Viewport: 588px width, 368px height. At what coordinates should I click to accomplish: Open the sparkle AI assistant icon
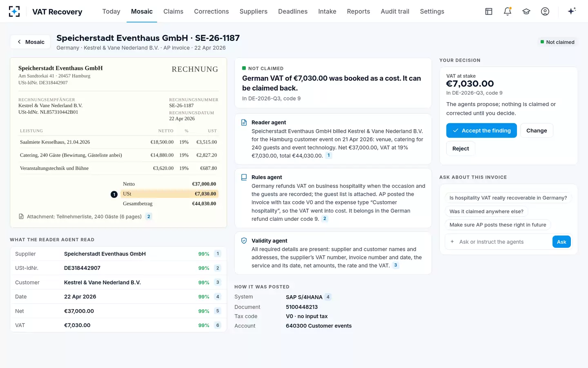click(572, 11)
